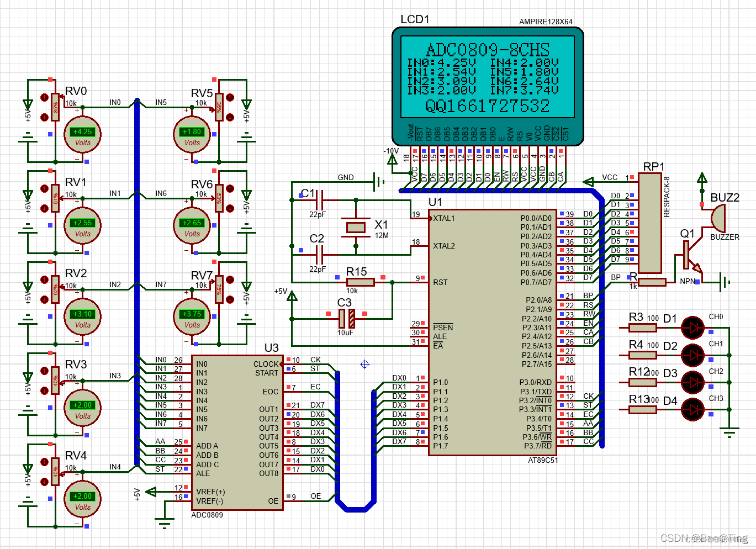Click RV5 potentiometer increase arrow
This screenshot has width=756, height=549.
[x=230, y=97]
